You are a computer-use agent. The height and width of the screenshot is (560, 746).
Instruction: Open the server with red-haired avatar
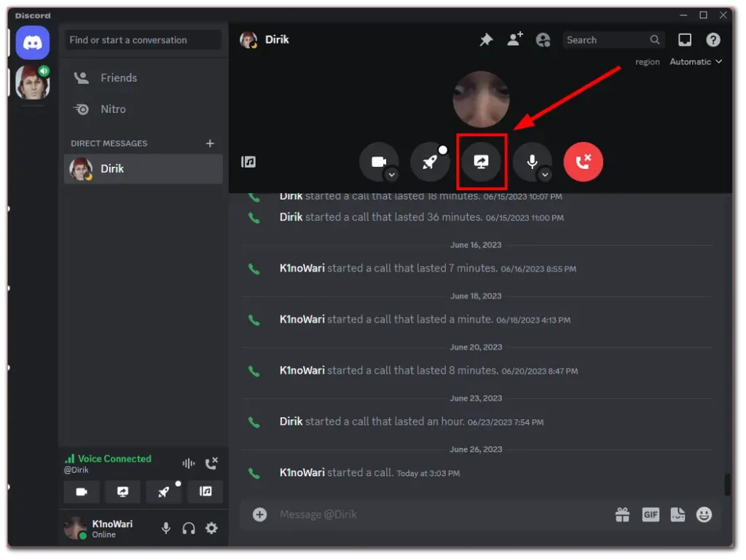[32, 82]
